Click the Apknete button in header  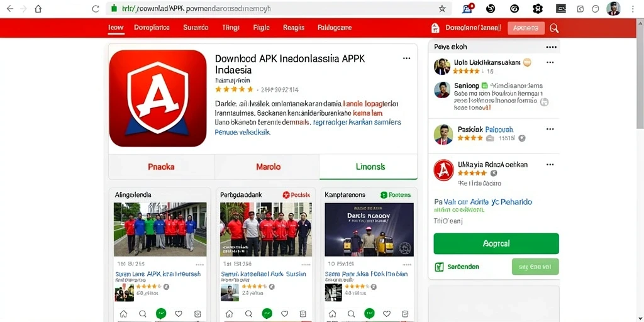tap(526, 28)
